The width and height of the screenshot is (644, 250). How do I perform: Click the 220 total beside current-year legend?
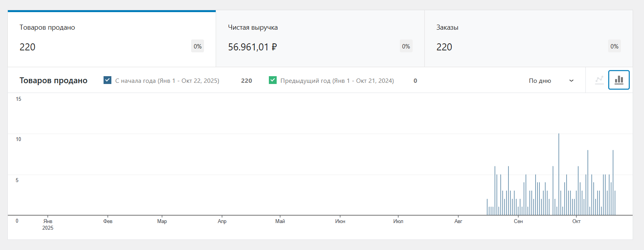click(247, 81)
